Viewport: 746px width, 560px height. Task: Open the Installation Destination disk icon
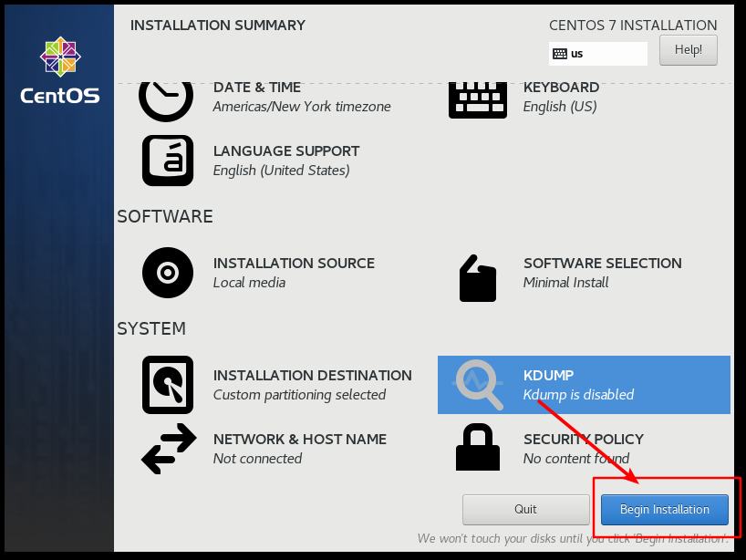[x=168, y=385]
